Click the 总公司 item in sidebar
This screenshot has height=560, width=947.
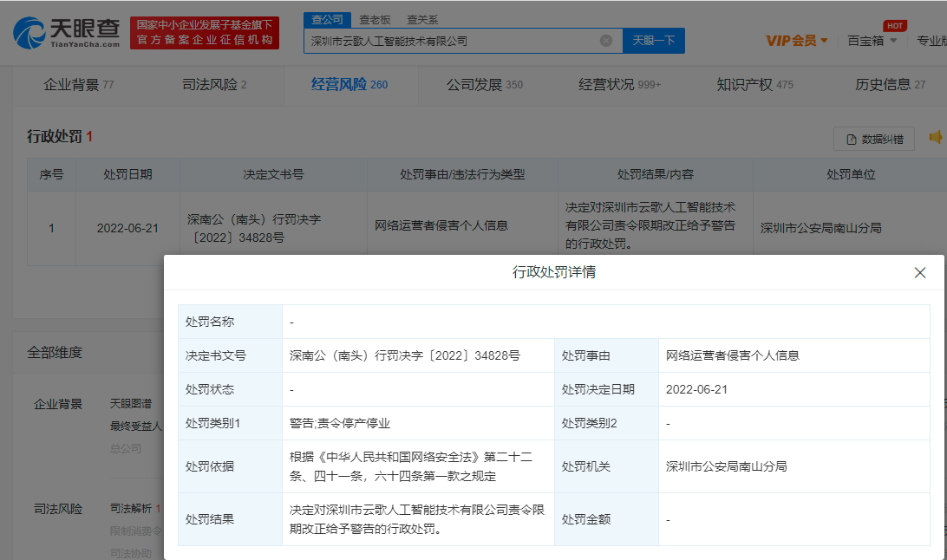click(x=126, y=448)
